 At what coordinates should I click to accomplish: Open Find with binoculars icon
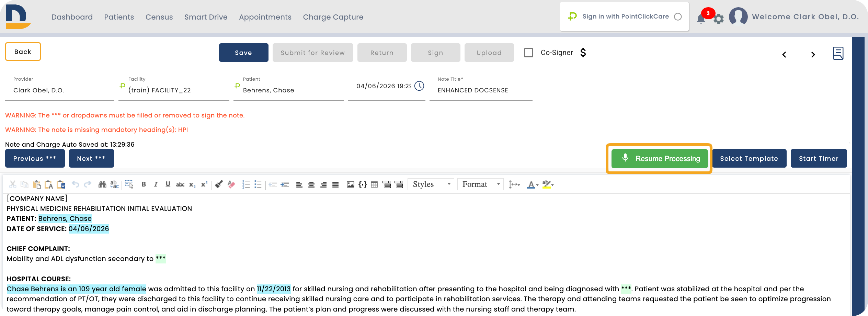pos(102,184)
